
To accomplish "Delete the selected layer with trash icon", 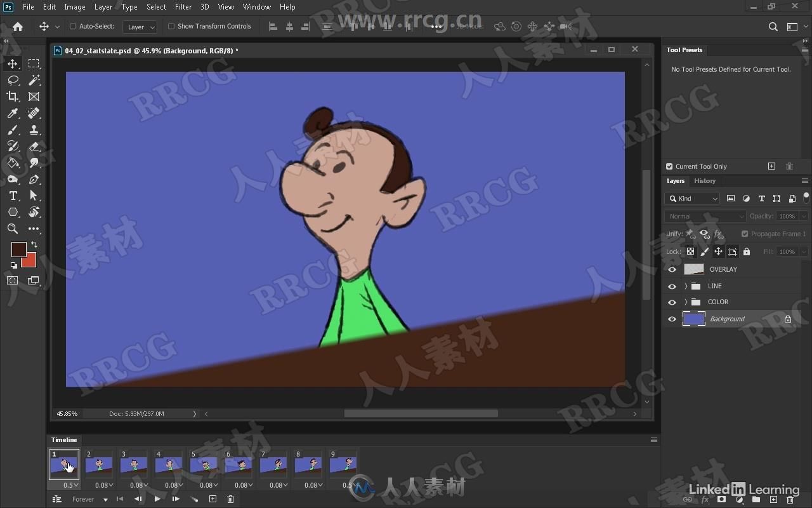I will tap(790, 500).
